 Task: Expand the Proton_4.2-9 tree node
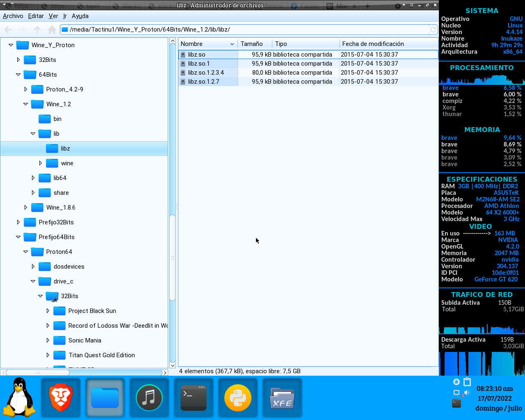(26, 89)
